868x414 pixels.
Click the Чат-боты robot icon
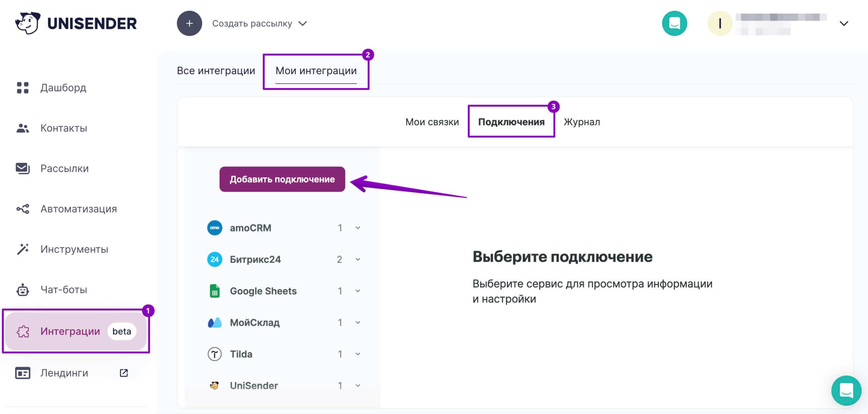(x=23, y=290)
